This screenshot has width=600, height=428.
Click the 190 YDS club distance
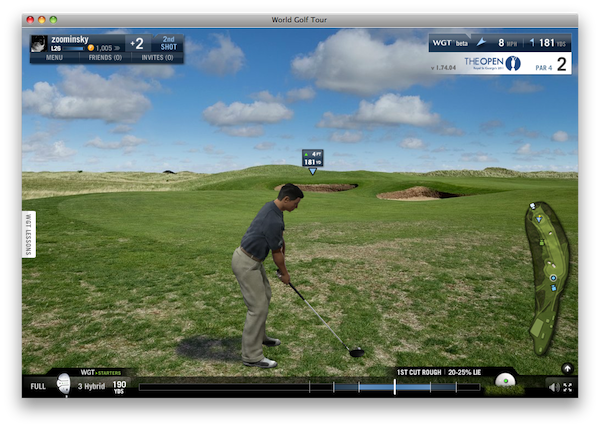119,386
